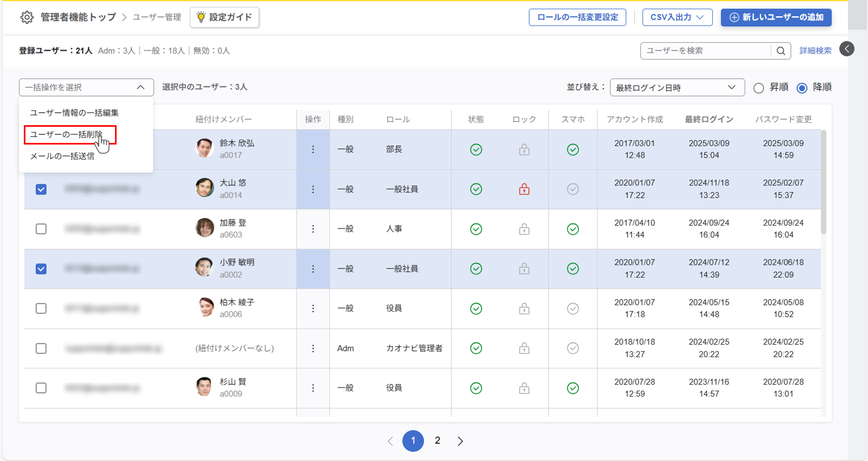Open the three-dot menu for the カオナビ管理者 row
Viewport: 868px width, 461px height.
pyautogui.click(x=313, y=348)
